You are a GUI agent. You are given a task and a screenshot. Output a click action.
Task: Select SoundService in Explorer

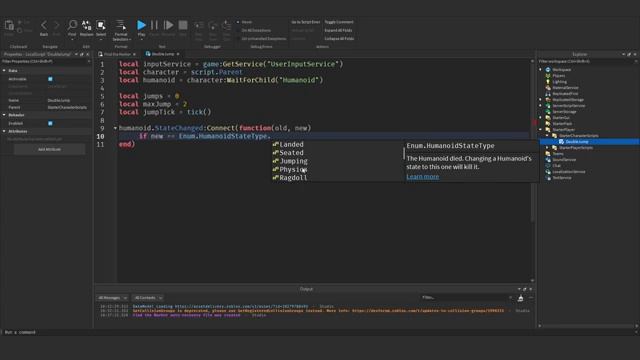(x=564, y=160)
